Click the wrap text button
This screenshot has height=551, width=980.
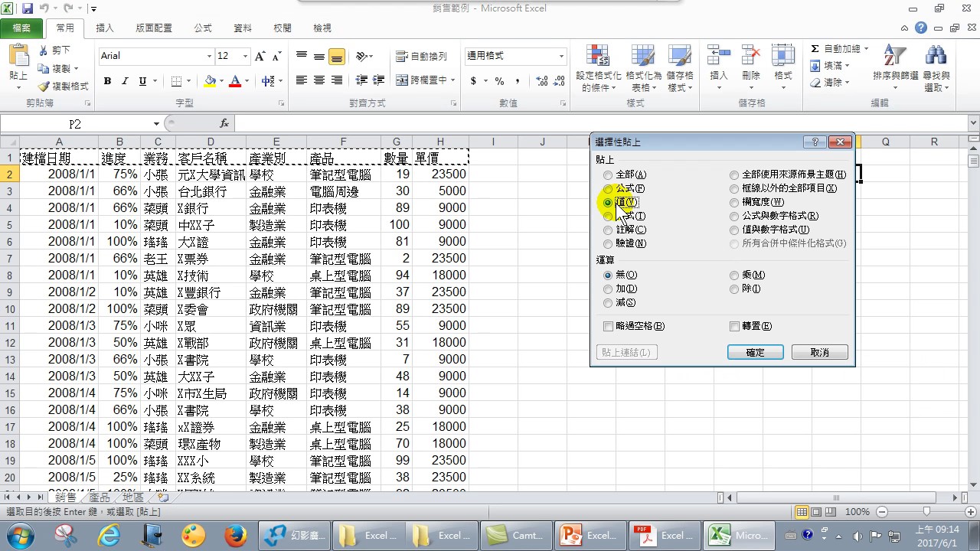422,57
